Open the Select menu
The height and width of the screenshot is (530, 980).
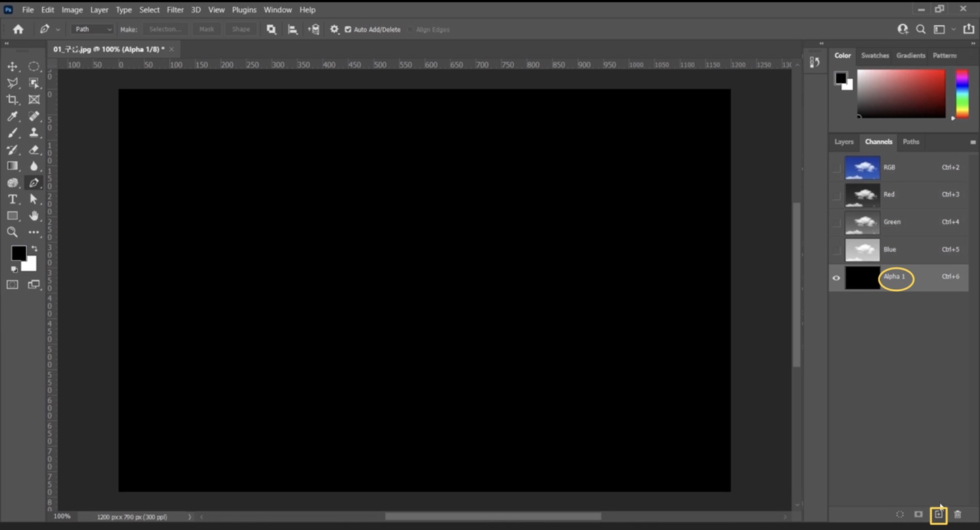pyautogui.click(x=149, y=10)
